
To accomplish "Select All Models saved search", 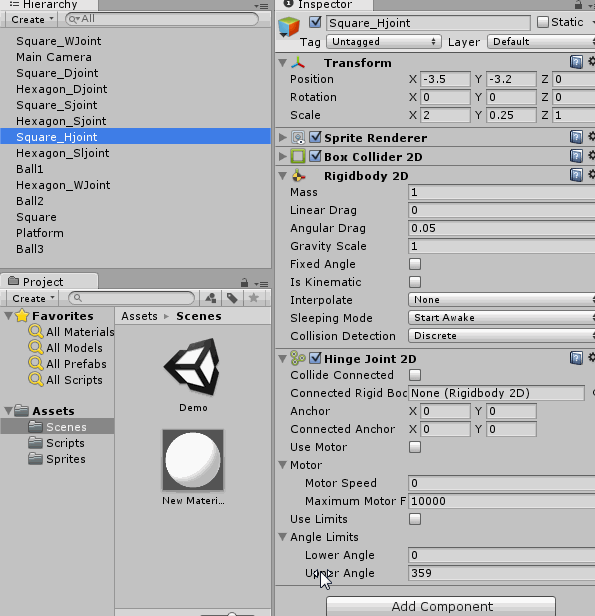I will [x=66, y=348].
